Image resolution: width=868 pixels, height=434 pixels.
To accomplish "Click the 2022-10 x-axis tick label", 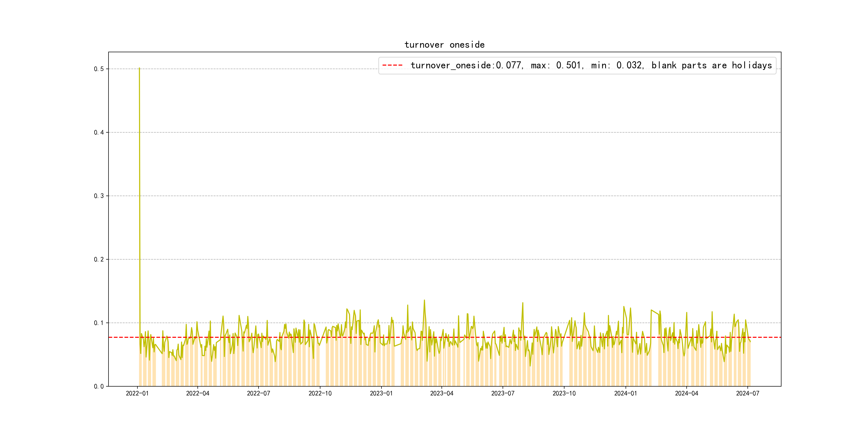I will coord(320,393).
